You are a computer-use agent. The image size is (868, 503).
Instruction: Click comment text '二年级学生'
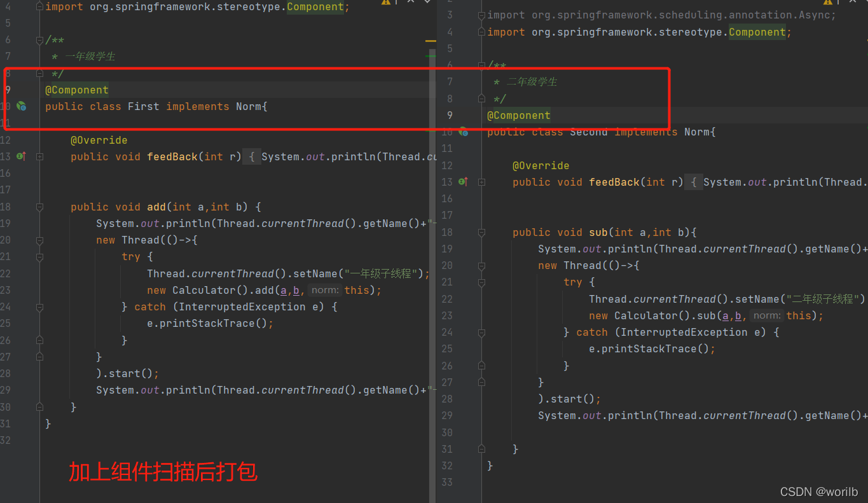pyautogui.click(x=532, y=82)
